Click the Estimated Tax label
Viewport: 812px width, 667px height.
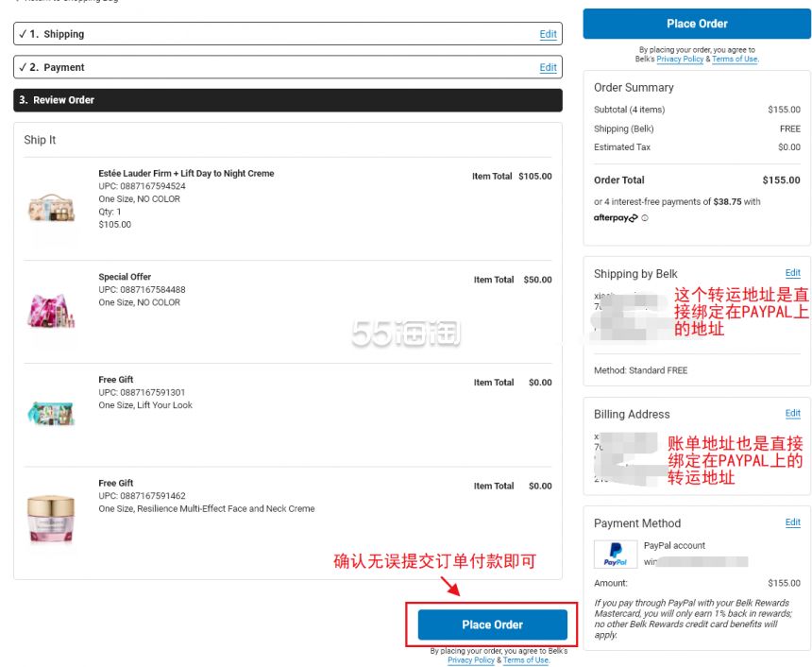(622, 147)
